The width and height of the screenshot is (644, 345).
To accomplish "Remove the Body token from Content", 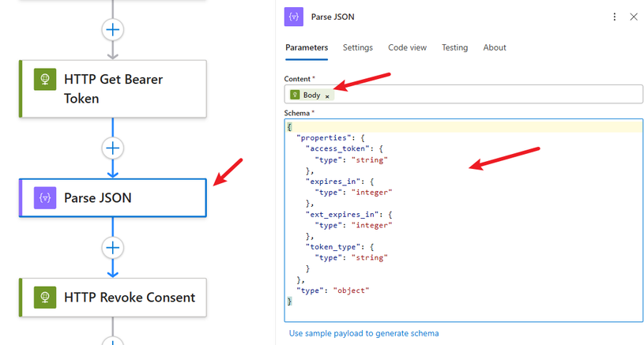I will pos(327,96).
